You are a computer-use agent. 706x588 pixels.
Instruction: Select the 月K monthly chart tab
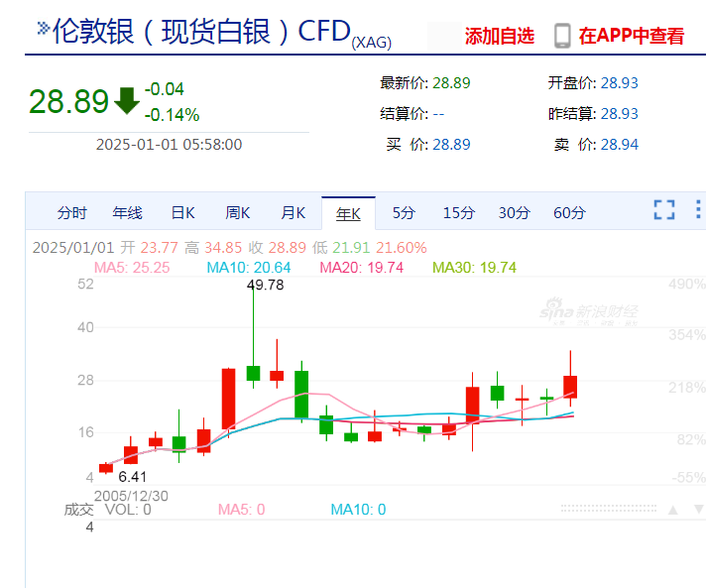coord(294,212)
